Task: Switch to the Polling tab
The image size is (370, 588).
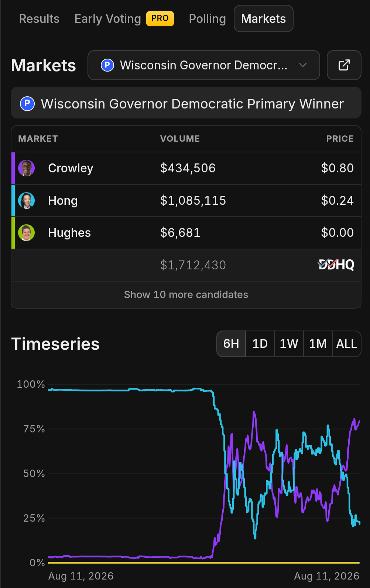Action: coord(207,18)
